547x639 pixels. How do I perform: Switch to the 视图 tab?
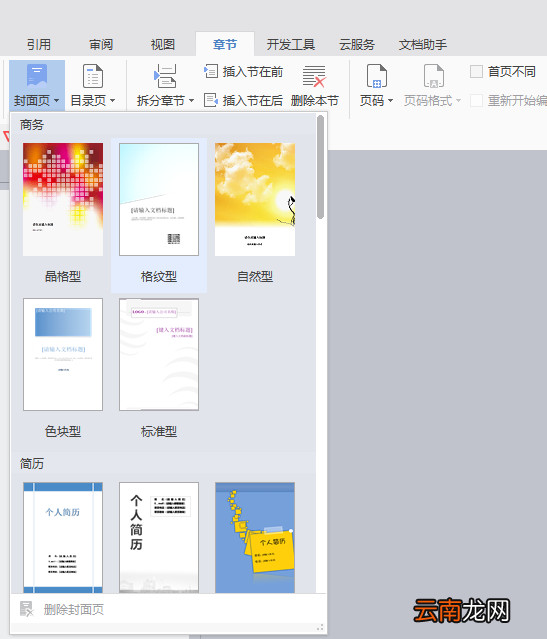coord(163,44)
